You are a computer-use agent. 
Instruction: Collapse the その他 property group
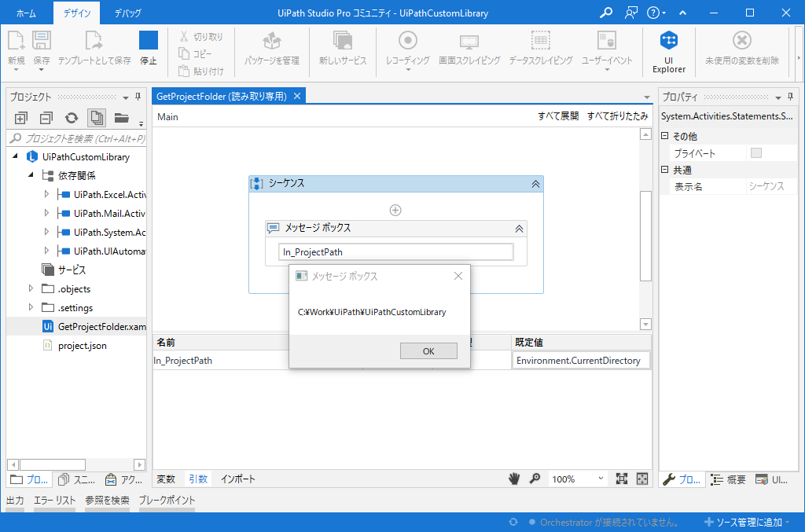tap(665, 136)
